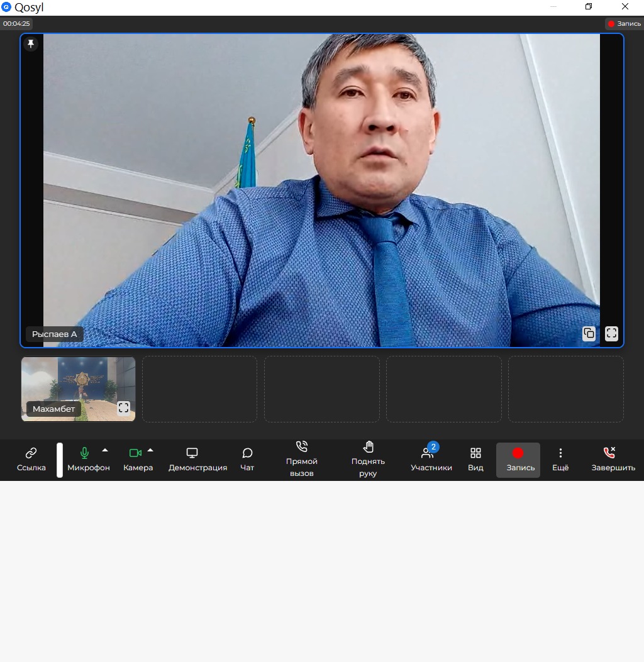Open the Чат chat panel
The height and width of the screenshot is (662, 644).
coord(247,453)
